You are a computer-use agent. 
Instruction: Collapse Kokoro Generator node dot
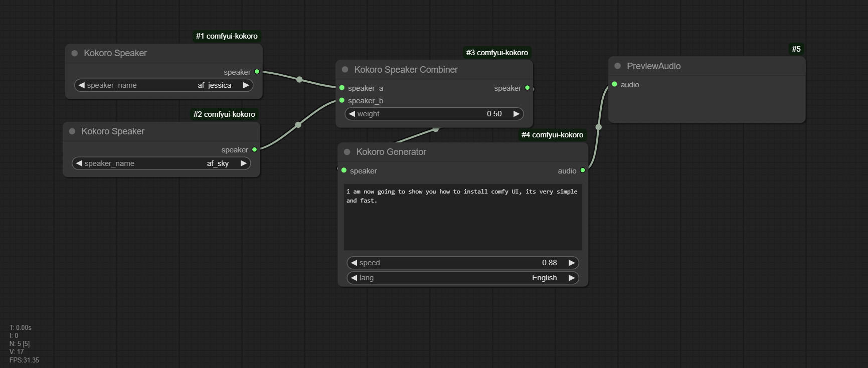347,152
